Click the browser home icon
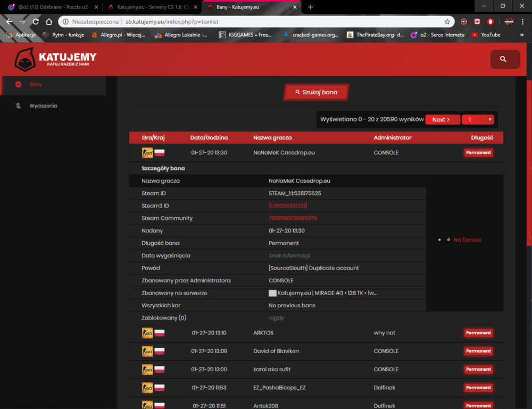Image resolution: width=532 pixels, height=409 pixels. pos(49,22)
